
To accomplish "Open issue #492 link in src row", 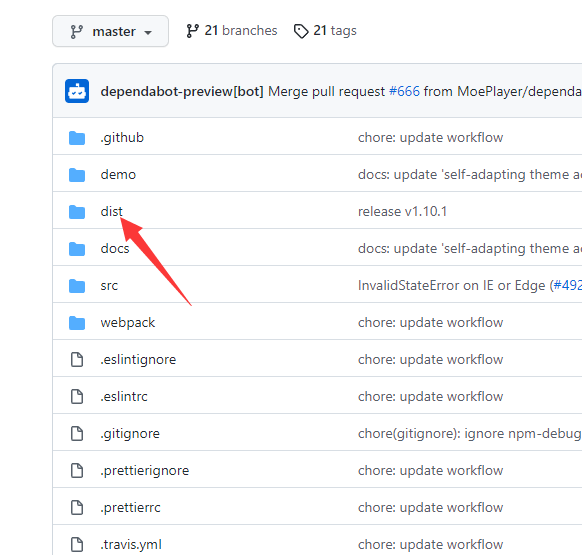I will [x=567, y=285].
